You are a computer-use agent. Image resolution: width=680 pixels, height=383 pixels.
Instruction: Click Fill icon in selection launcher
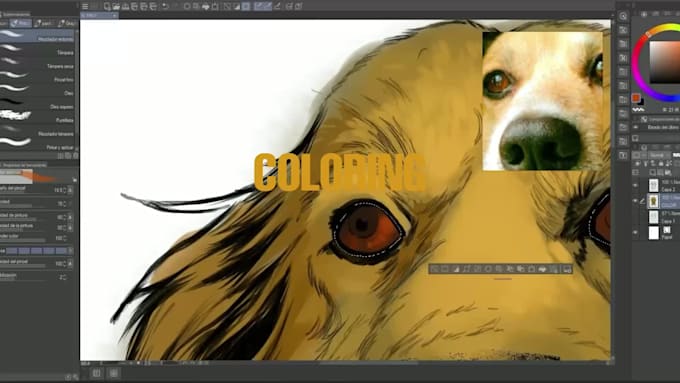[x=543, y=269]
